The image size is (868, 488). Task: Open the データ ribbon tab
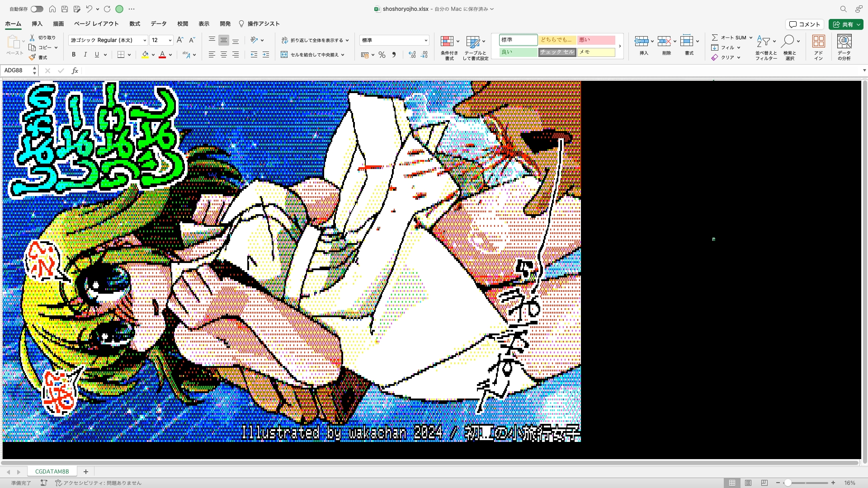tap(159, 23)
